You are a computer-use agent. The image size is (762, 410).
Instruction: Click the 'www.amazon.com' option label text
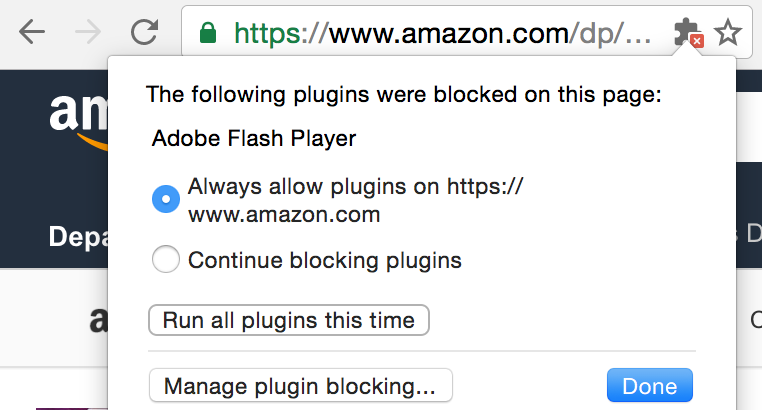(284, 214)
